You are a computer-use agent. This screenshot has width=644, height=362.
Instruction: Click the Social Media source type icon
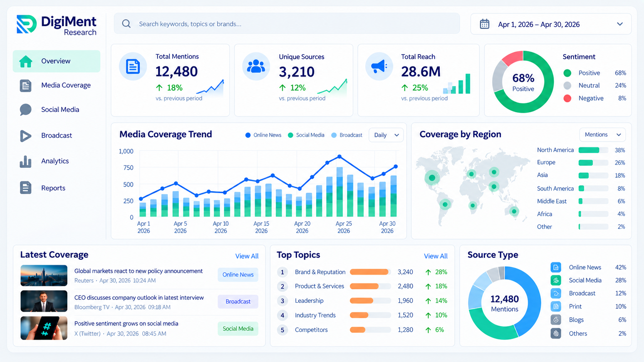pyautogui.click(x=556, y=280)
